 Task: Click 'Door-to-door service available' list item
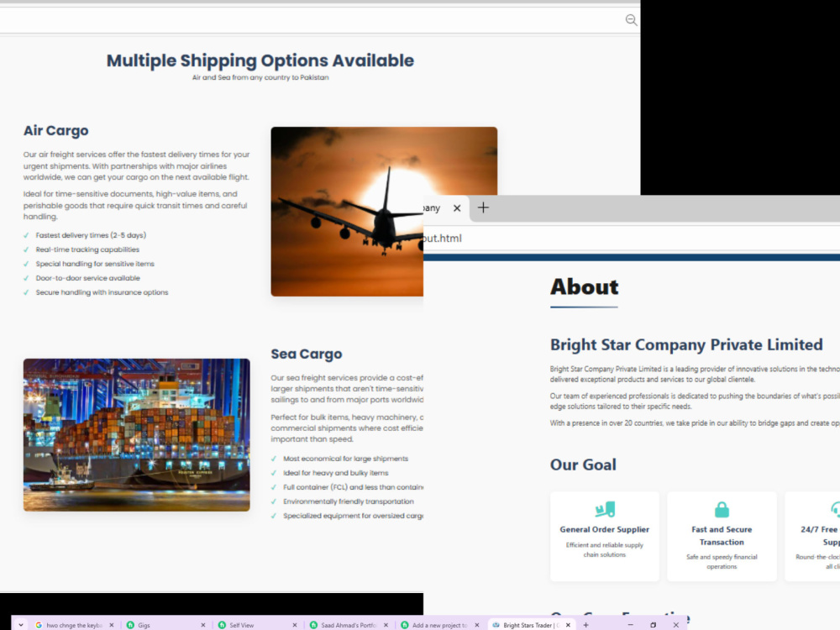[88, 279]
